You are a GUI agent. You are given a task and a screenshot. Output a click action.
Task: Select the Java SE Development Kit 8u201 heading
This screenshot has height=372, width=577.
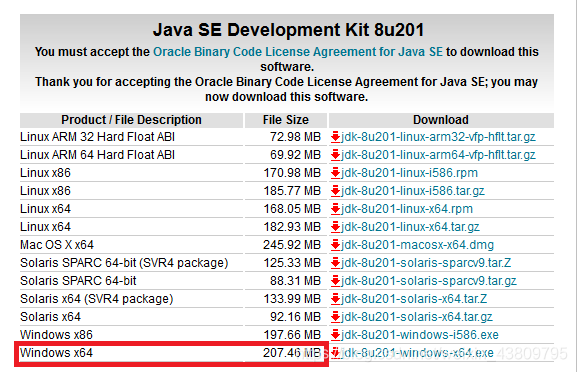coord(288,30)
